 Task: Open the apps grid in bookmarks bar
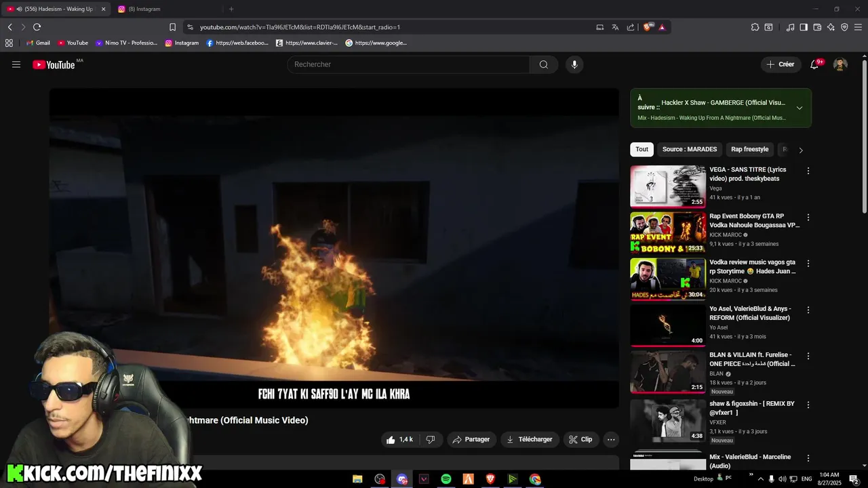click(9, 43)
